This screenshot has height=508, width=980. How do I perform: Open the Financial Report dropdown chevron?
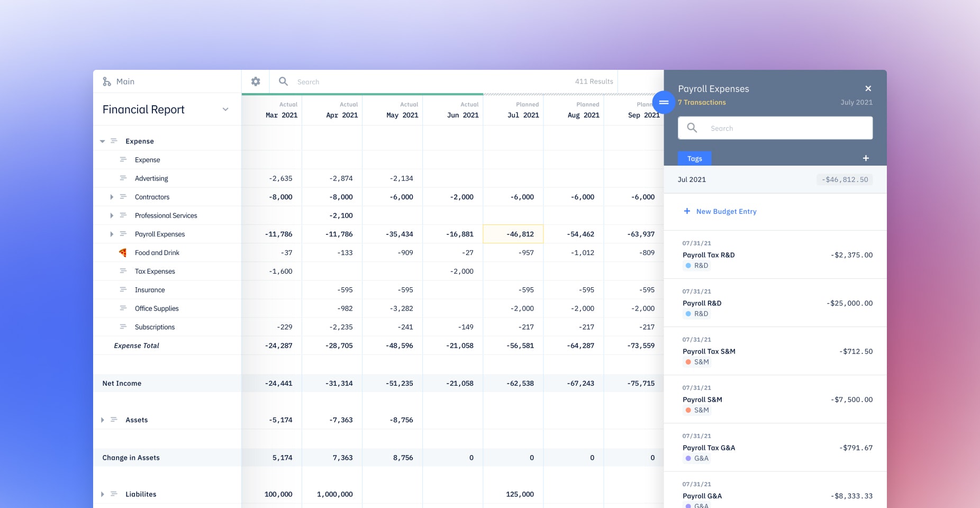pyautogui.click(x=225, y=110)
